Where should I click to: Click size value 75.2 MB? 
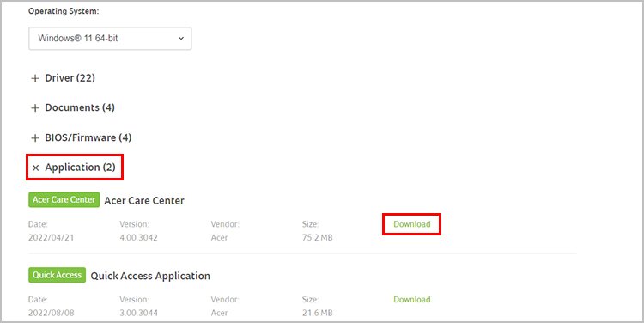tap(317, 237)
